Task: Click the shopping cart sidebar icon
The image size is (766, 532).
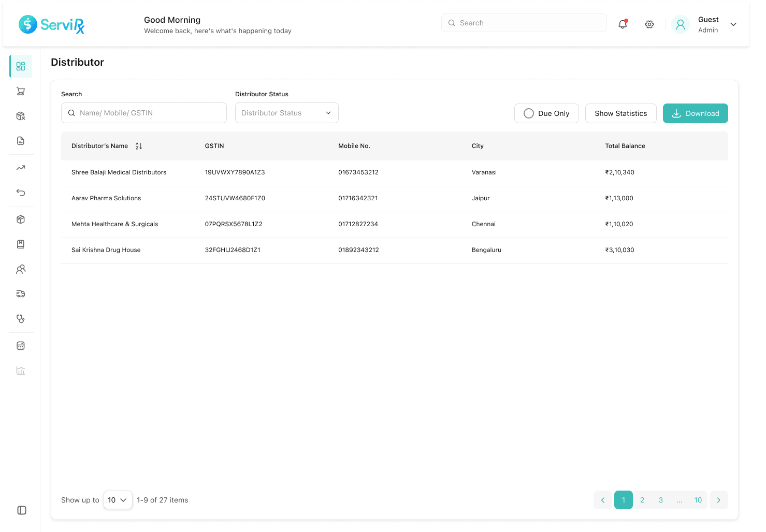Action: (21, 92)
